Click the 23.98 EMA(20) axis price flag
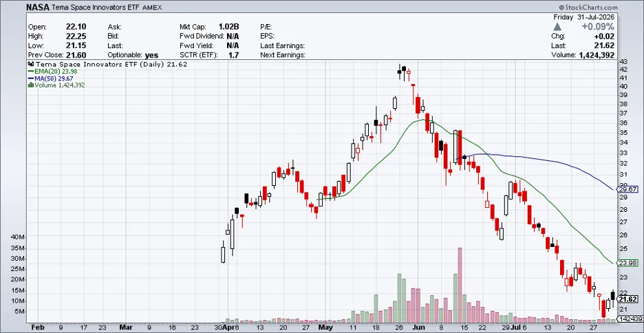This screenshot has width=644, height=333. tap(627, 264)
